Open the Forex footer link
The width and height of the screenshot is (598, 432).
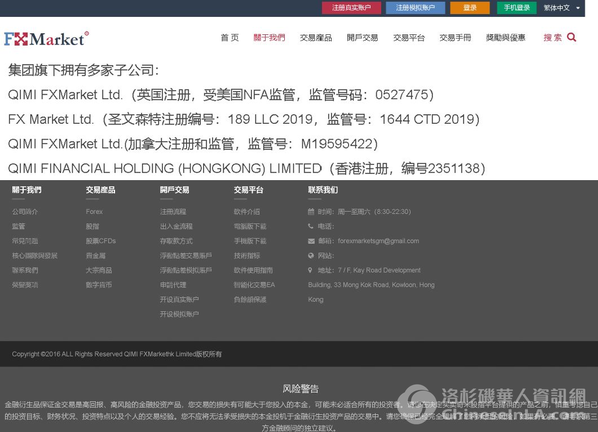94,212
